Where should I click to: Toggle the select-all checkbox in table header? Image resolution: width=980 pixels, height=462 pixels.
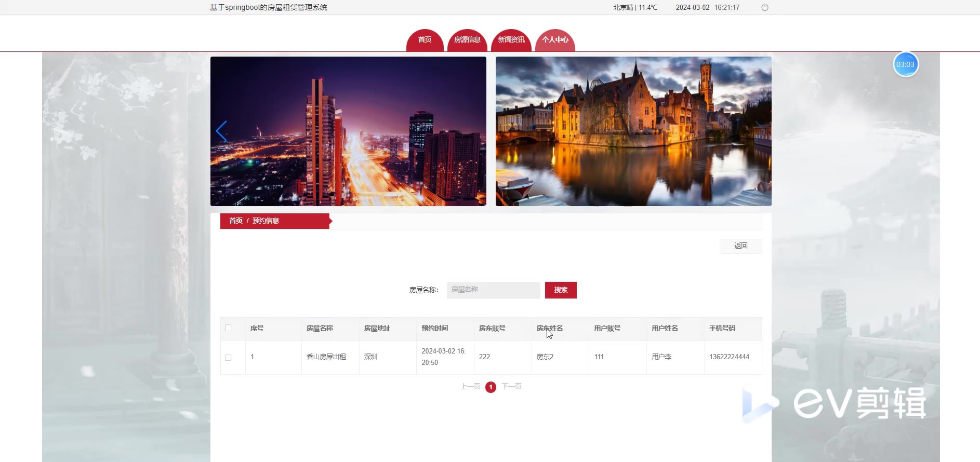(x=228, y=328)
